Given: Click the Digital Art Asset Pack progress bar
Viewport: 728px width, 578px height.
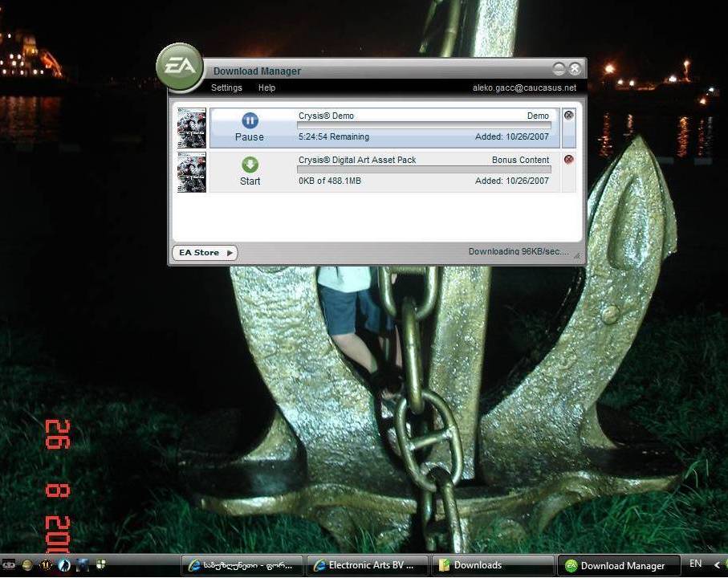Looking at the screenshot, I should (x=424, y=169).
